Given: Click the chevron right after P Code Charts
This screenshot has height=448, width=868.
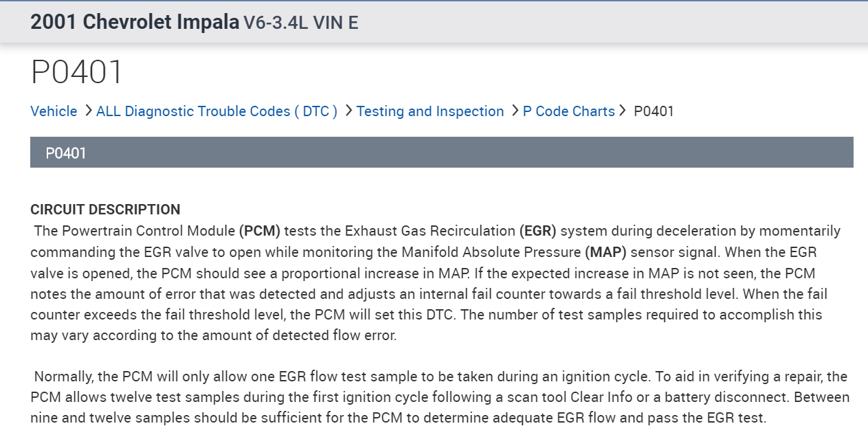Looking at the screenshot, I should 623,111.
